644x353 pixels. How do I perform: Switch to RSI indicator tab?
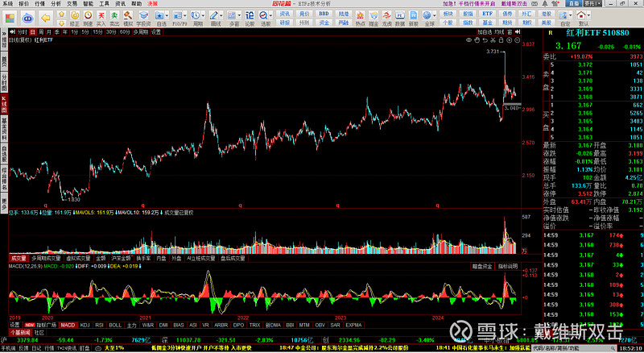pos(99,325)
